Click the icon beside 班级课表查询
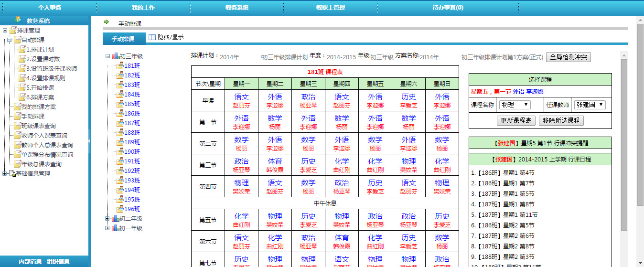Screen dimensions: 644x267 (18, 126)
